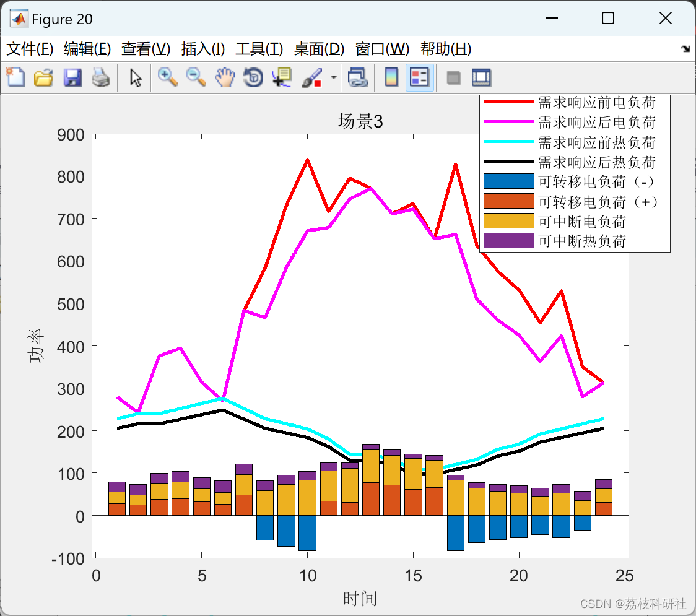
Task: Expand the Brush tool color dropdown arrow
Action: click(x=334, y=77)
